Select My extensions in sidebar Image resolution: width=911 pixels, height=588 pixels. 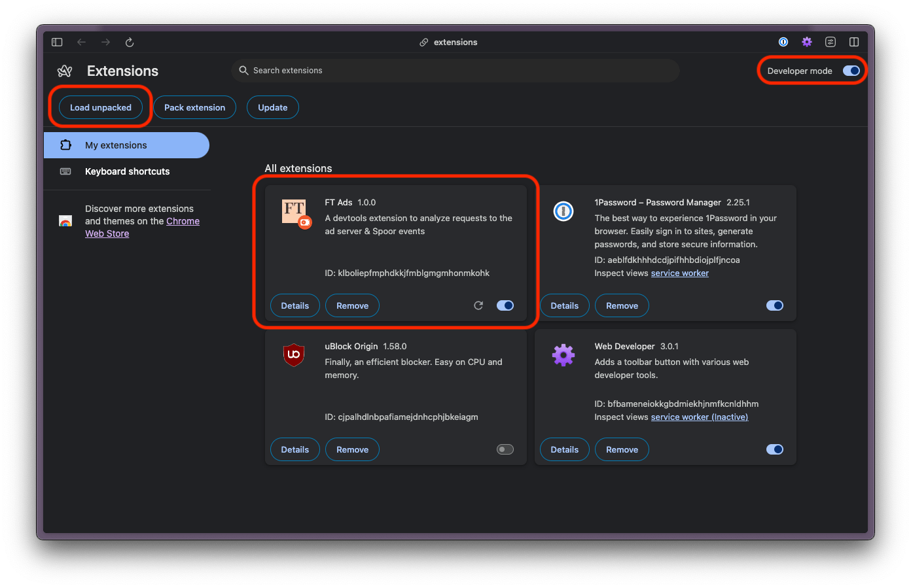click(126, 145)
